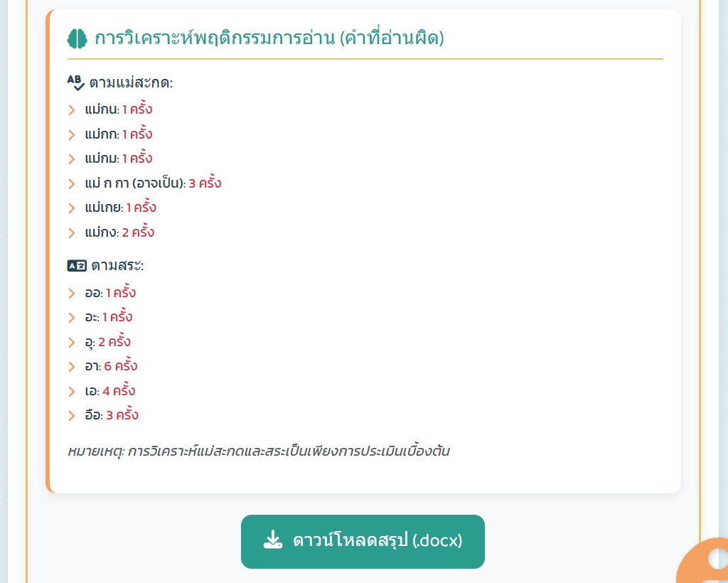Click the chevron beside แม่กน
This screenshot has width=728, height=583.
72,110
